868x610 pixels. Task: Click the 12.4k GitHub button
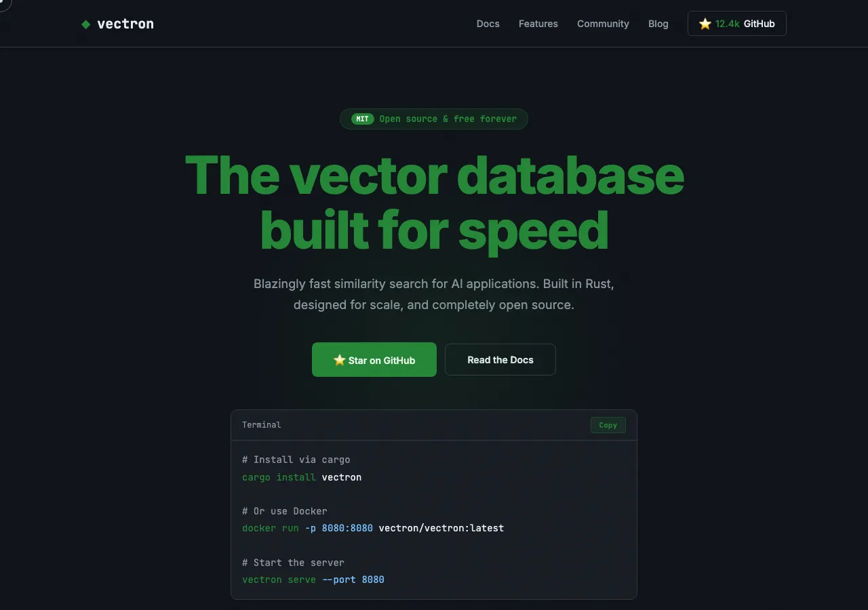pyautogui.click(x=736, y=23)
